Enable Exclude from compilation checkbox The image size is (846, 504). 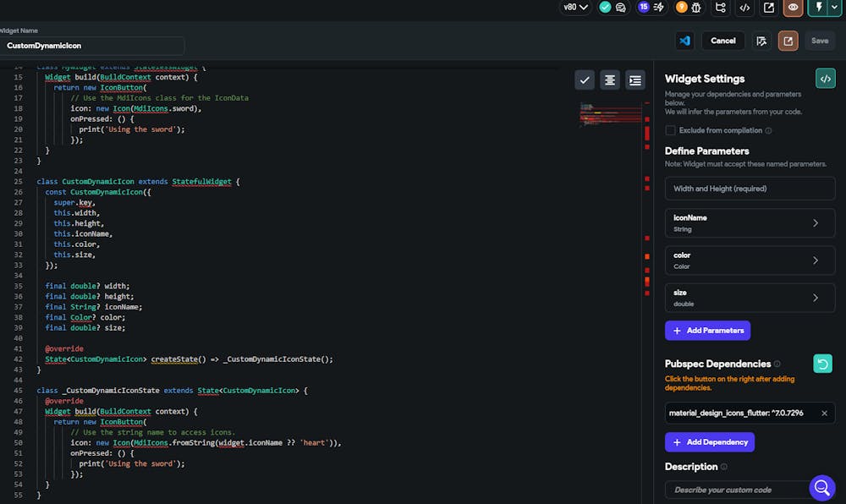pos(670,130)
